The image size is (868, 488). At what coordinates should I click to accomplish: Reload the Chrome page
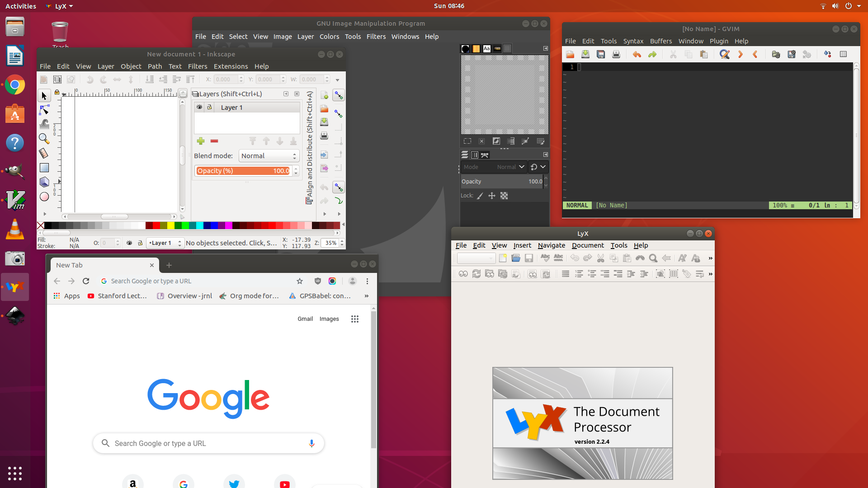[86, 281]
